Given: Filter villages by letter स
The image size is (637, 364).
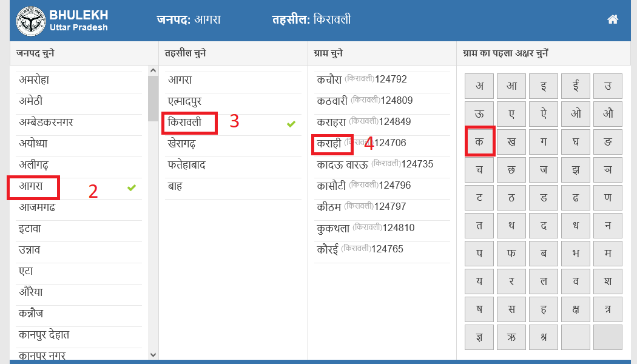Looking at the screenshot, I should pos(511,309).
